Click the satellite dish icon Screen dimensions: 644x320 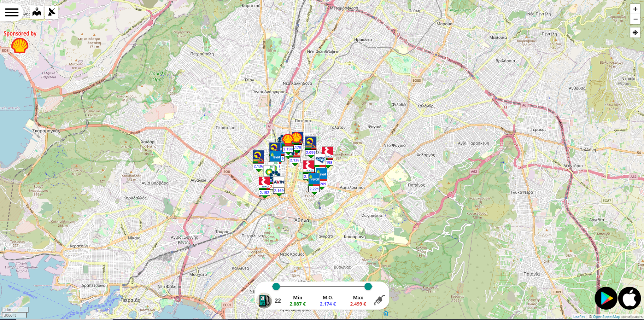(x=52, y=12)
